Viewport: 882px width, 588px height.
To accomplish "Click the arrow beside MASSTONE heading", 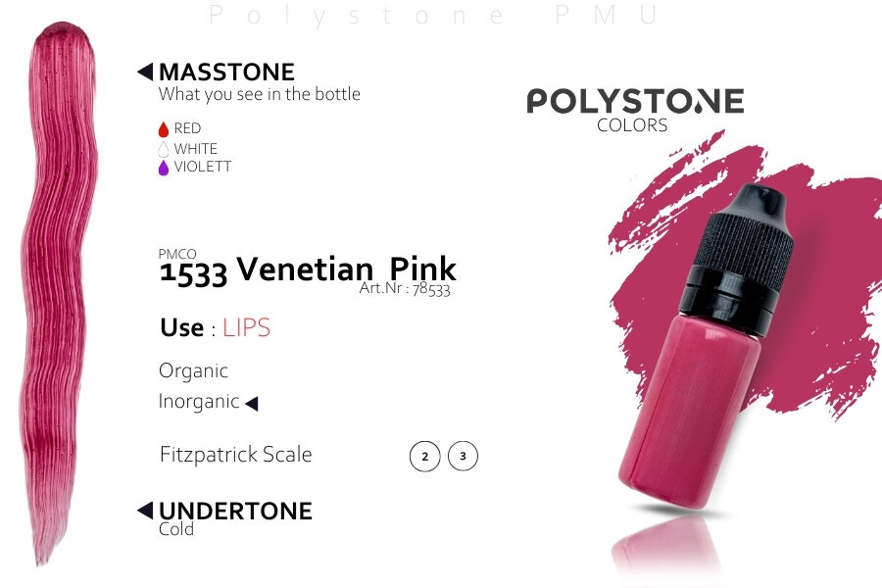I will pyautogui.click(x=145, y=72).
